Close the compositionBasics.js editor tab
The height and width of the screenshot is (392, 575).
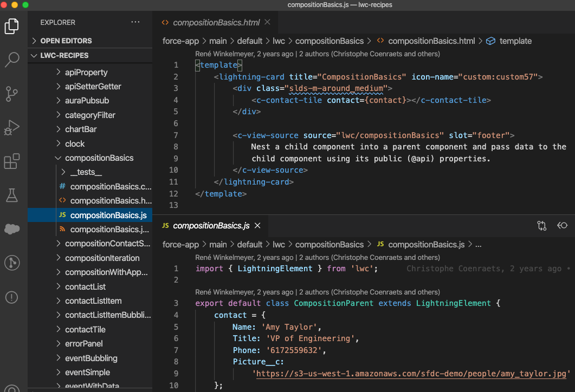(258, 226)
